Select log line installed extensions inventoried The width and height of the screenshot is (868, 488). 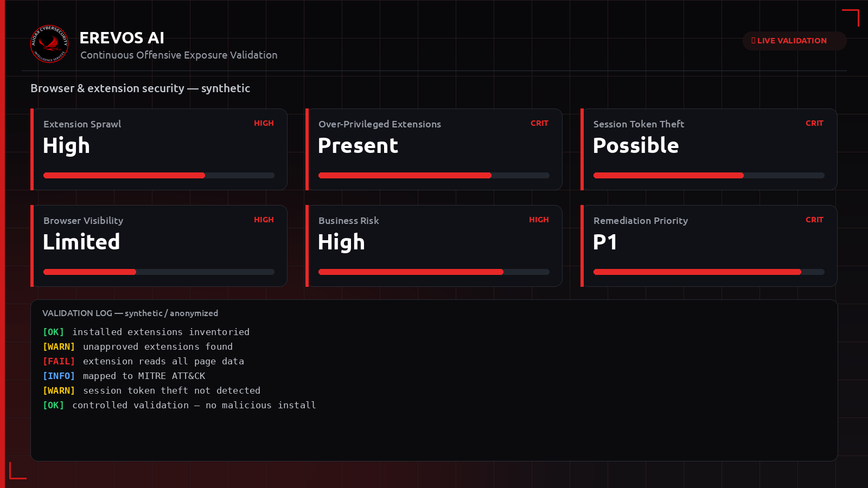(x=146, y=332)
